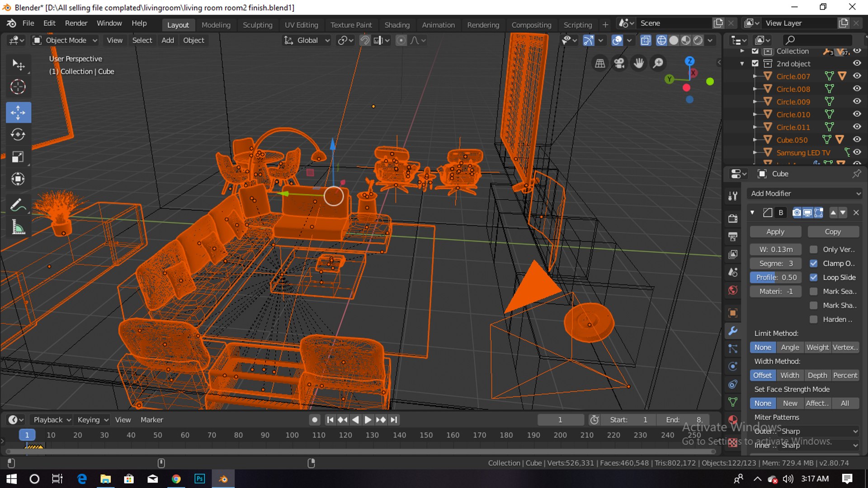
Task: Open the Add Modifier dropdown
Action: point(805,194)
